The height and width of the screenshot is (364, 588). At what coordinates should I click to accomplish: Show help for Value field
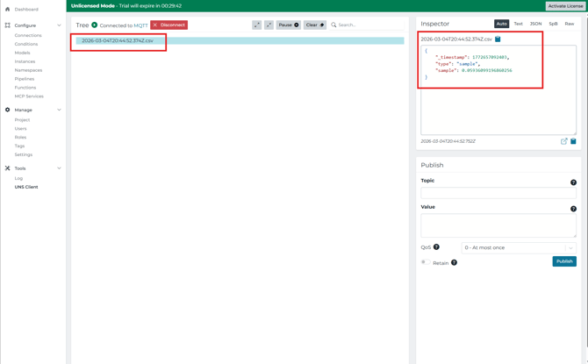coord(573,209)
